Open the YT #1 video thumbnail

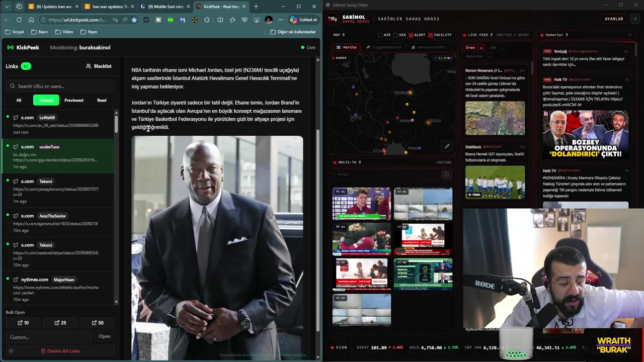tap(362, 204)
